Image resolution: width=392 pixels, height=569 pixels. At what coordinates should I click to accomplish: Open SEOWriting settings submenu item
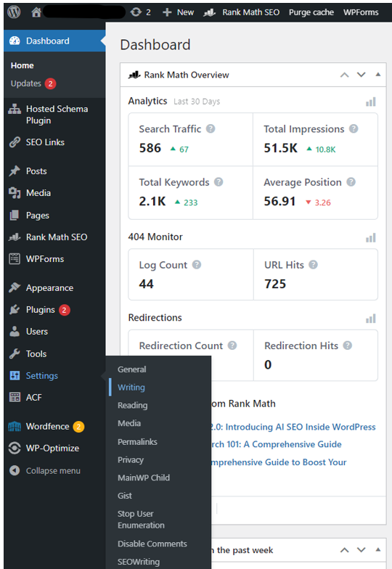tap(139, 562)
